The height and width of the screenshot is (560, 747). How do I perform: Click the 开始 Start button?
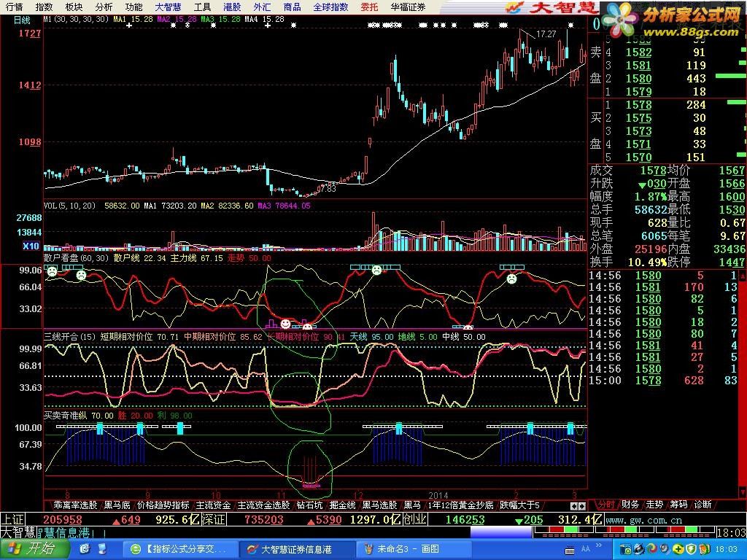35,548
